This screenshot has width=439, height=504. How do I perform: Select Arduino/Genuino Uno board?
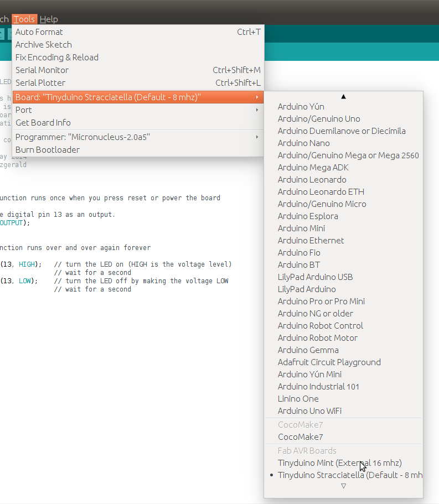343,119
